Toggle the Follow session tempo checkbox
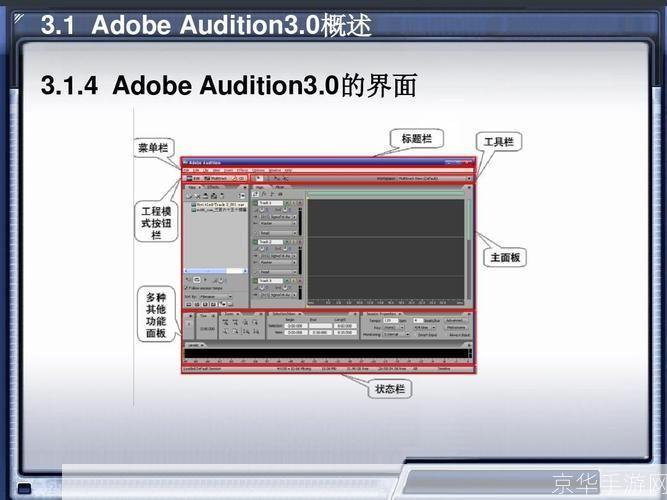The height and width of the screenshot is (500, 667). [x=187, y=288]
